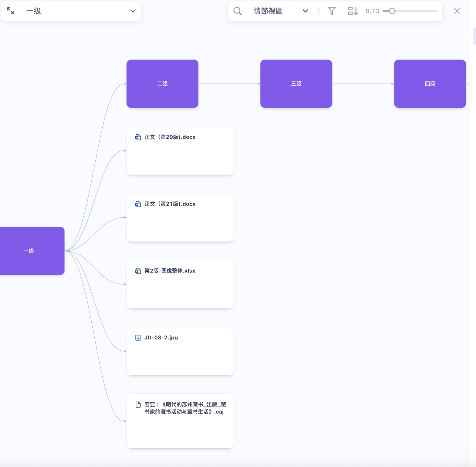Close the graph view panel
The image size is (476, 467).
[457, 11]
